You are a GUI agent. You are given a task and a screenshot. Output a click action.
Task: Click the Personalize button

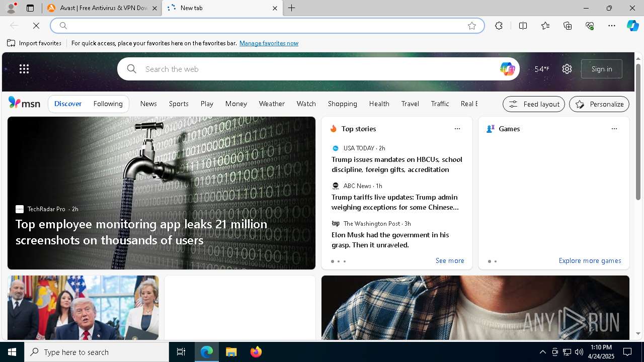599,104
